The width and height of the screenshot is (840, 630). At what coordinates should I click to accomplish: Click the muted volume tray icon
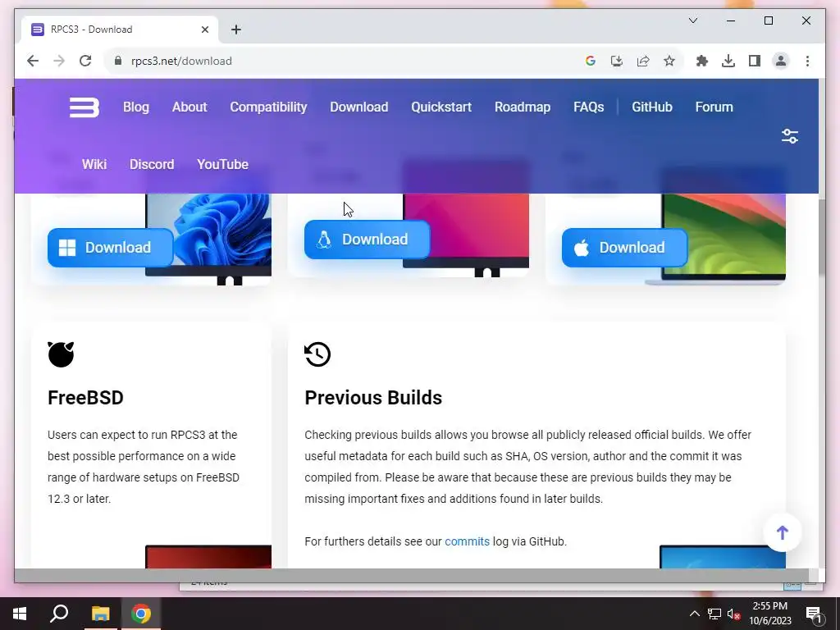[x=734, y=614]
